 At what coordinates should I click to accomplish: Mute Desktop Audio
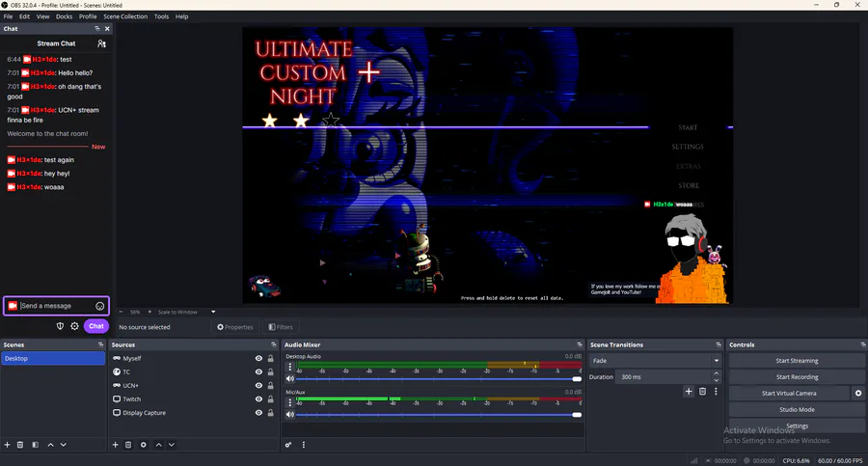pos(290,379)
